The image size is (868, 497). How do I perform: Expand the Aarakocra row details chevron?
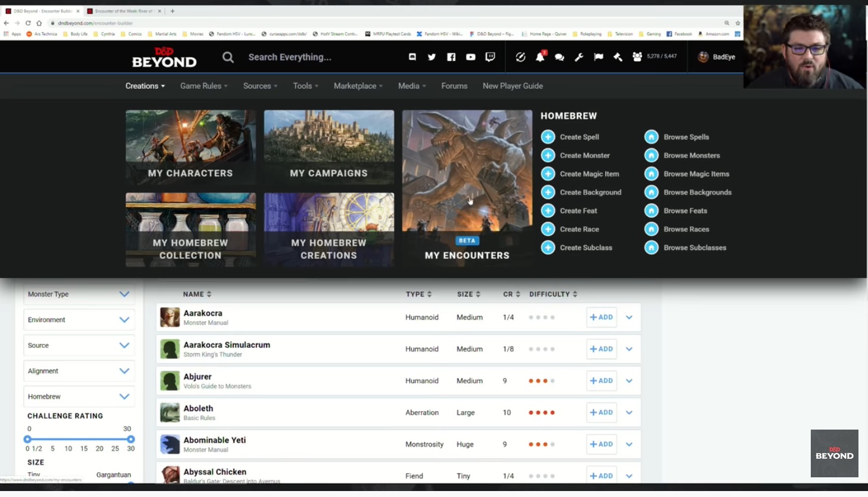(x=629, y=317)
